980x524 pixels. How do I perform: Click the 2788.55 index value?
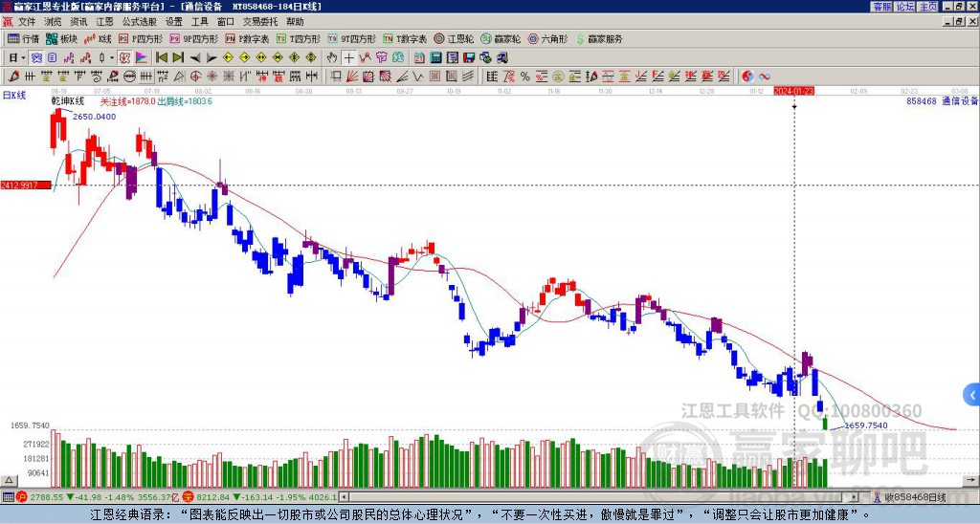tap(46, 497)
